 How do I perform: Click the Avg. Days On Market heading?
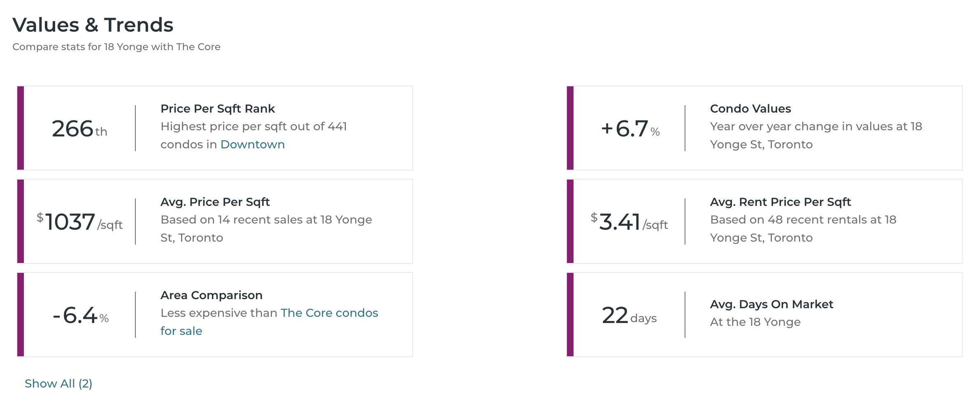(x=771, y=304)
